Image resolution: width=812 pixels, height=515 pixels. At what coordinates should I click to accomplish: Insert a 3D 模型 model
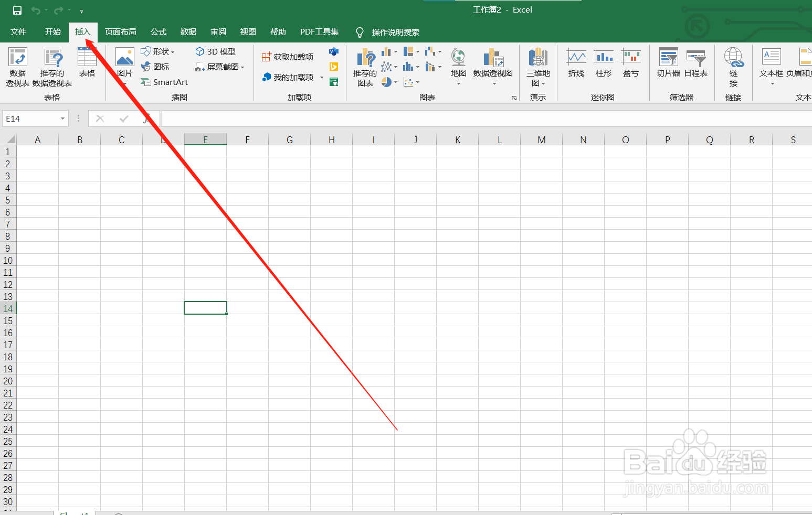pos(216,51)
